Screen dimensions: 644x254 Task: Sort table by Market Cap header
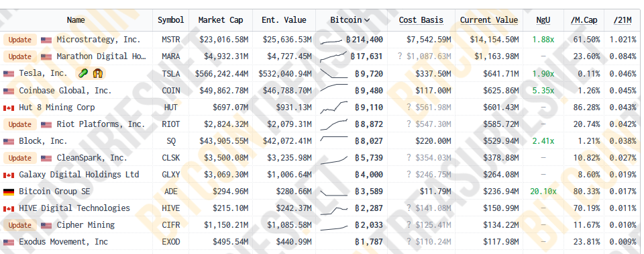coord(221,19)
